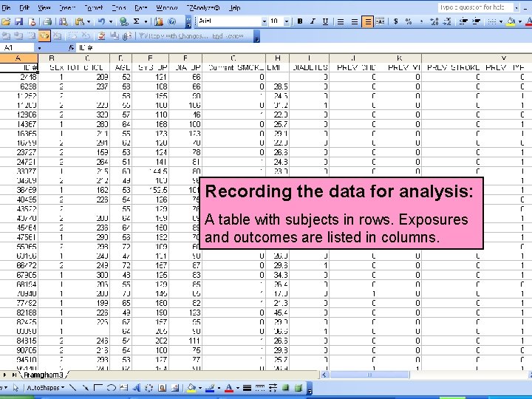Toggle Underline formatting

[x=325, y=21]
